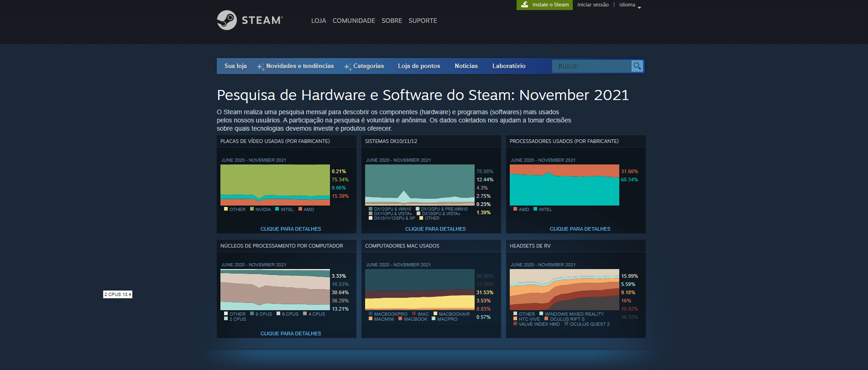The image size is (868, 370).
Task: Click the HEADSETS DE RV panel heading
Action: [x=530, y=246]
